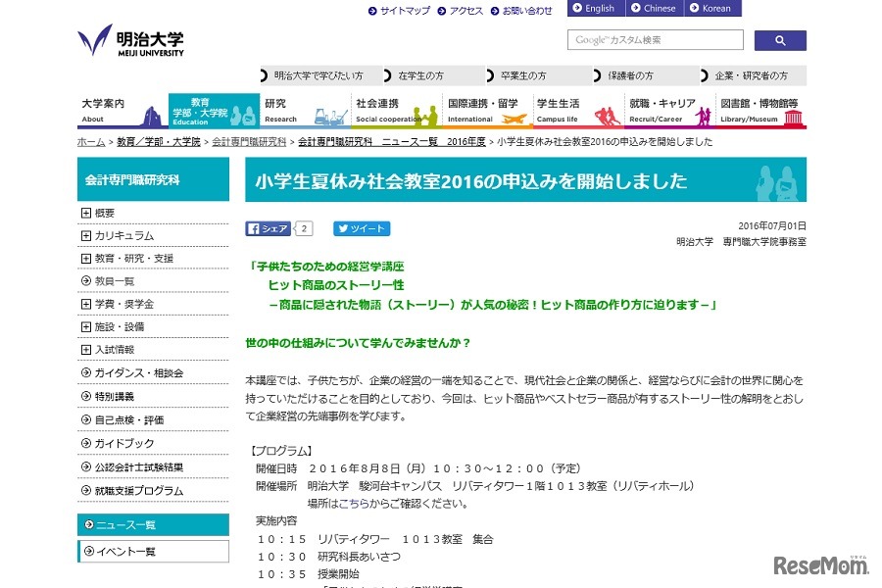The image size is (882, 588).
Task: Click the 就職・キャリア (Recruit/Career) pictogram icon
Action: pyautogui.click(x=704, y=115)
